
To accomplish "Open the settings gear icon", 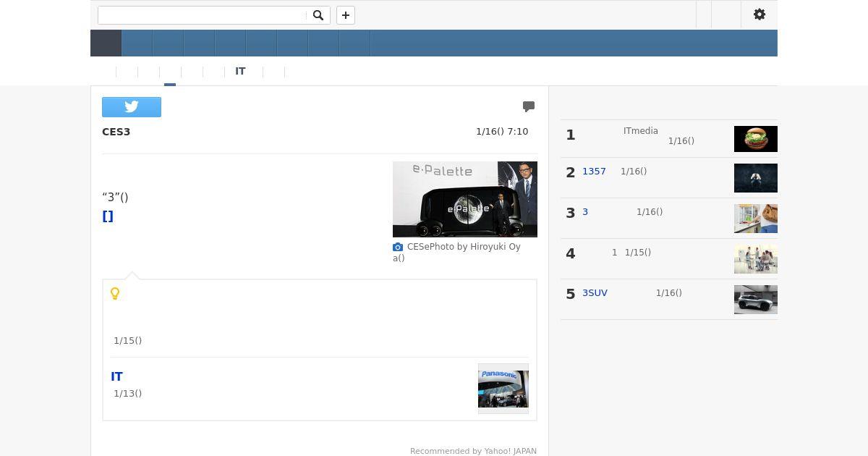I will [759, 14].
